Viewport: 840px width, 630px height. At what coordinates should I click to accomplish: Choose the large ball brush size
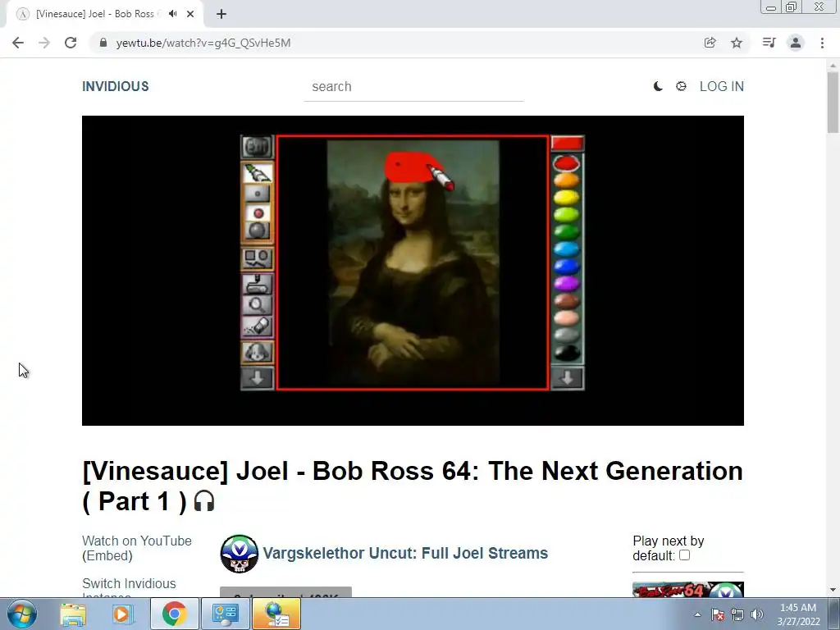point(258,231)
